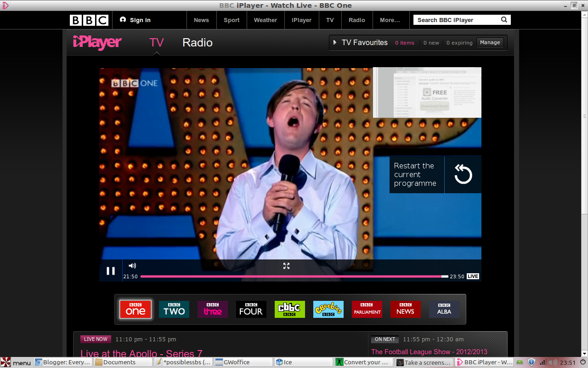This screenshot has width=588, height=368.
Task: Switch to Convert your taskbar window
Action: pos(363,362)
